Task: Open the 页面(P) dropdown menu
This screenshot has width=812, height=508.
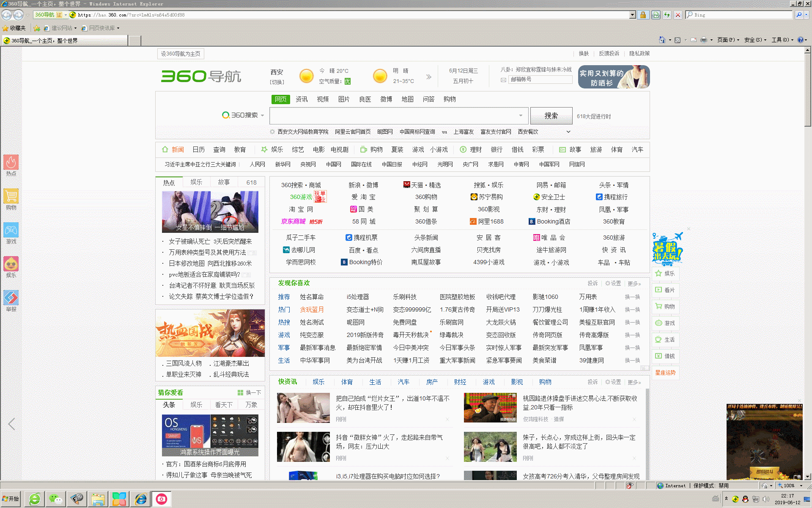Action: coord(728,40)
